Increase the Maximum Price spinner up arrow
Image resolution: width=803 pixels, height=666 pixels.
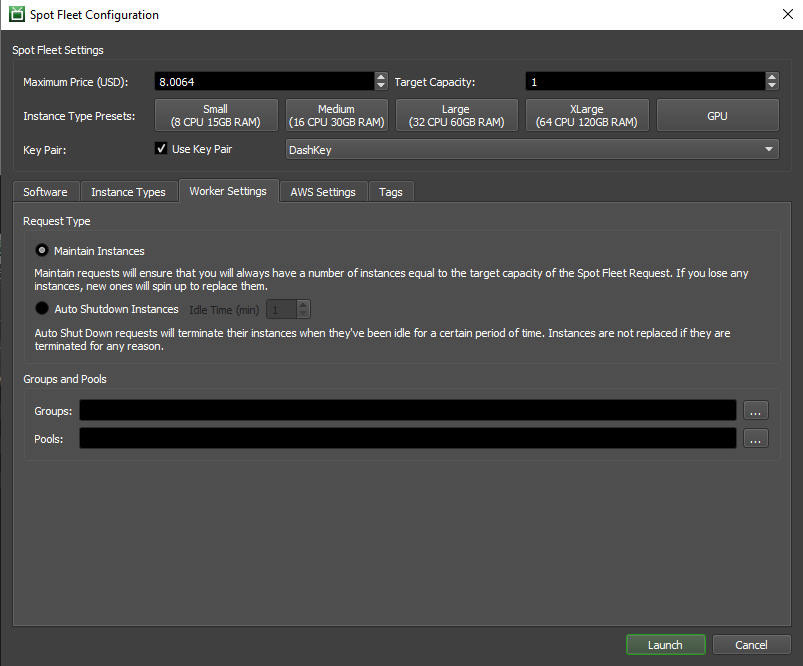(x=381, y=77)
